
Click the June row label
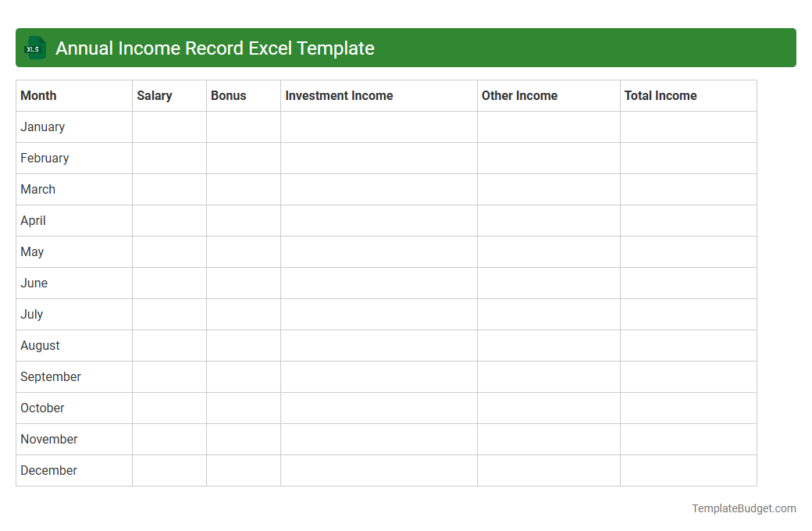tap(34, 283)
